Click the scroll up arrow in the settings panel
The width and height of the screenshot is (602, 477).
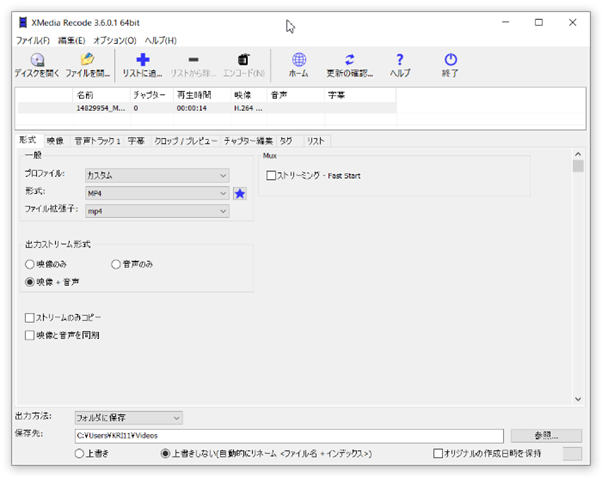[x=578, y=154]
